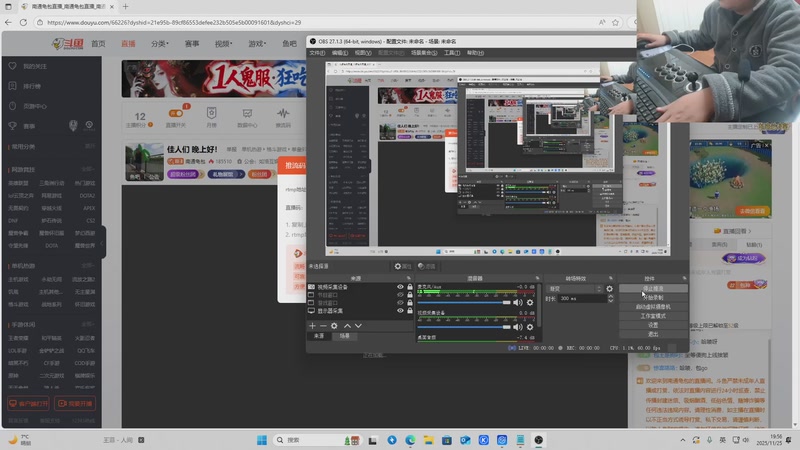Toggle visibility of second source row

[401, 295]
